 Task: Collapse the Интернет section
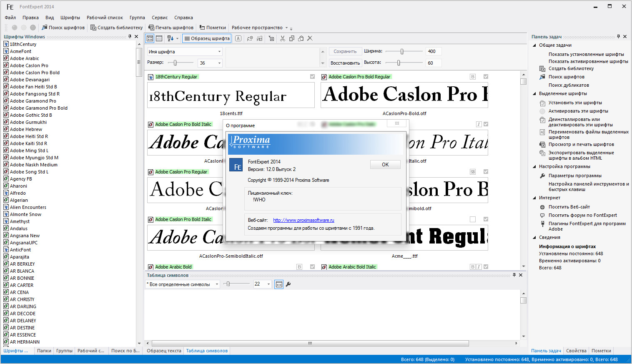(x=534, y=198)
